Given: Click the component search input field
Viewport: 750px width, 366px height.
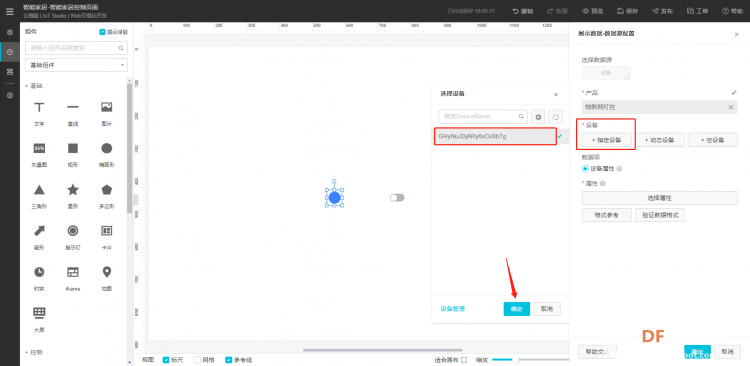Looking at the screenshot, I should [x=76, y=48].
